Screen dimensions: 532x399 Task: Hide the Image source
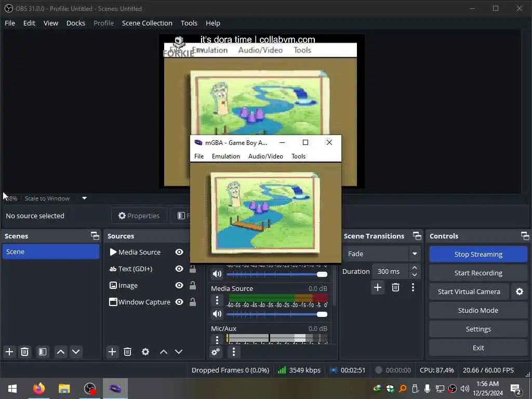179,285
